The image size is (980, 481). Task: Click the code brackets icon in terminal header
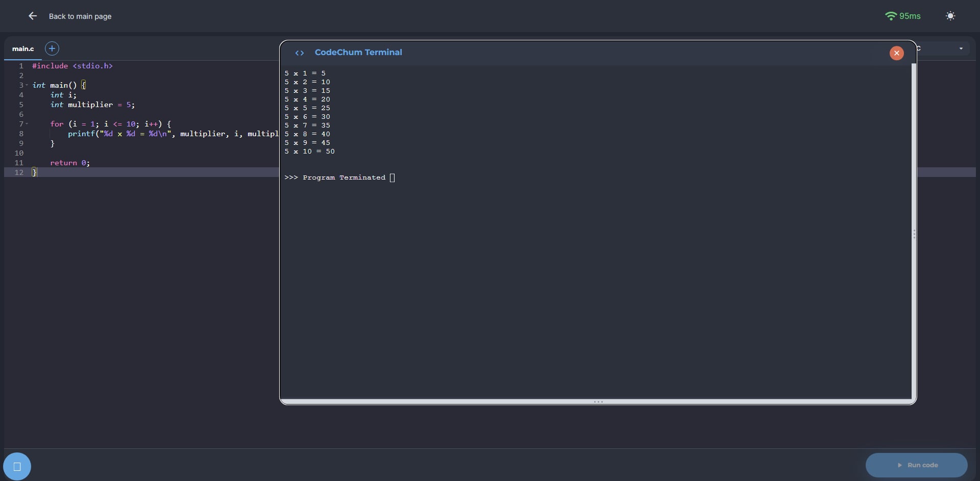(x=300, y=53)
